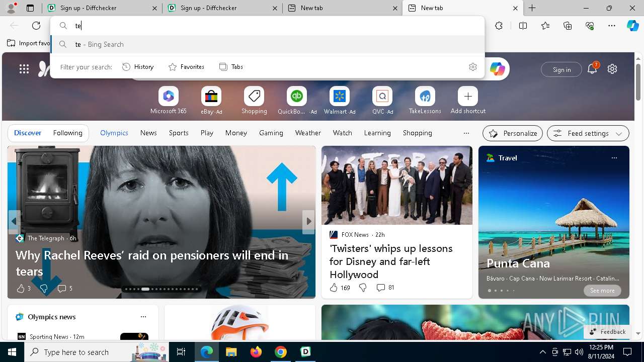Viewport: 644px width, 362px height.
Task: Select the Discover feed toggle
Action: coord(28,133)
